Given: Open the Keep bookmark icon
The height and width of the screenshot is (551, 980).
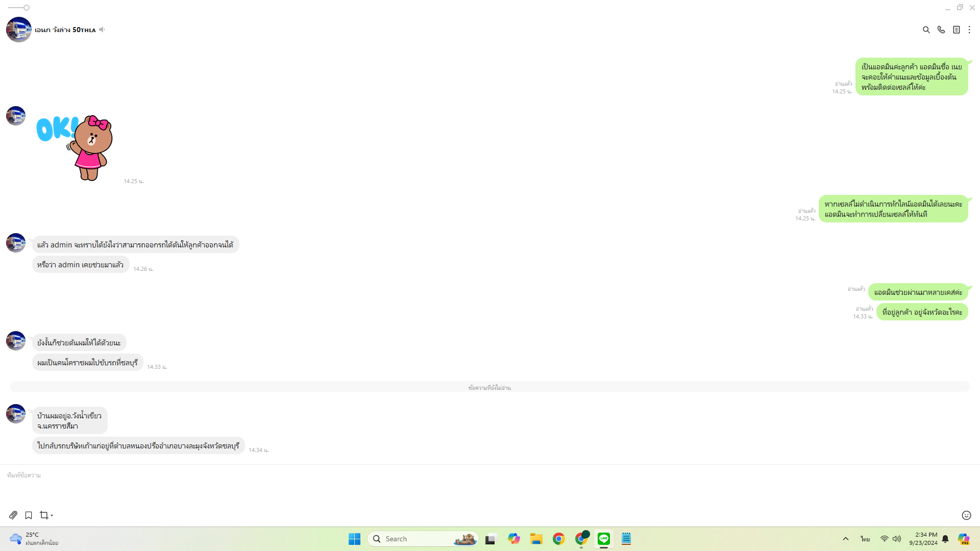Looking at the screenshot, I should coord(29,515).
